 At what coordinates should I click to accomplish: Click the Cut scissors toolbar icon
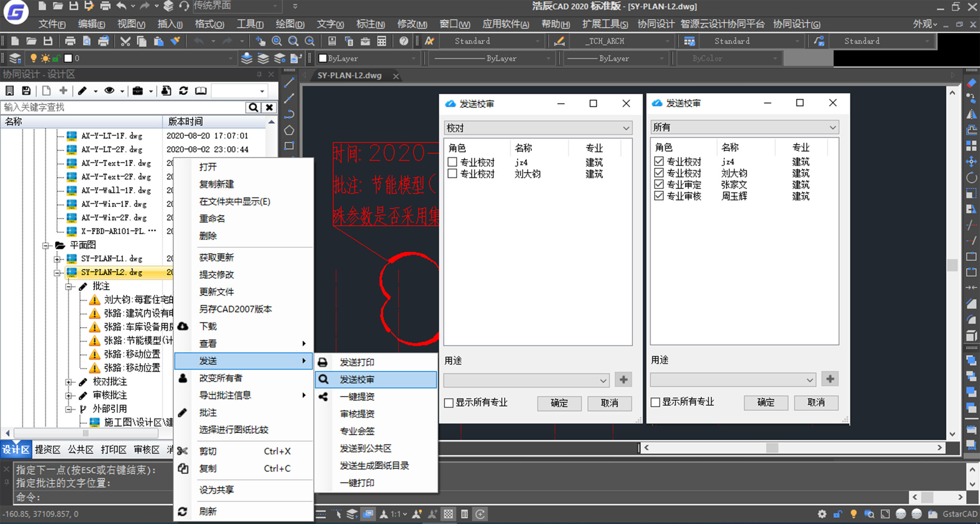click(x=125, y=41)
